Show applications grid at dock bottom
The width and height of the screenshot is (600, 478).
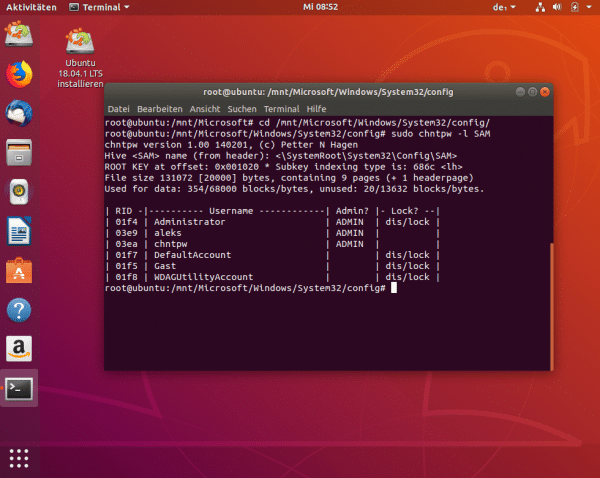19,457
